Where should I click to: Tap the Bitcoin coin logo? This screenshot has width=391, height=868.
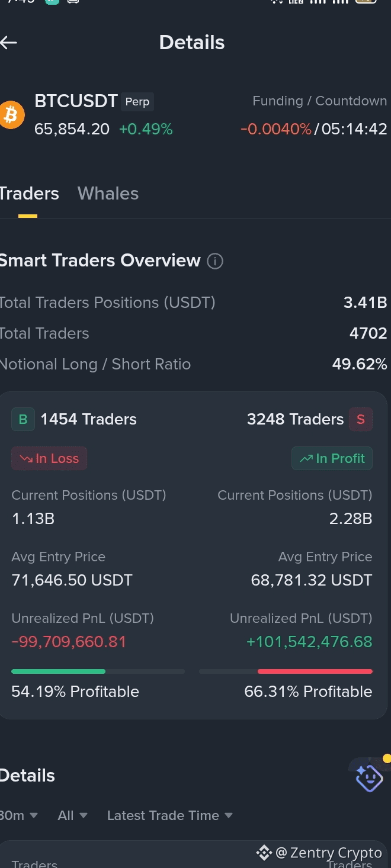(11, 114)
